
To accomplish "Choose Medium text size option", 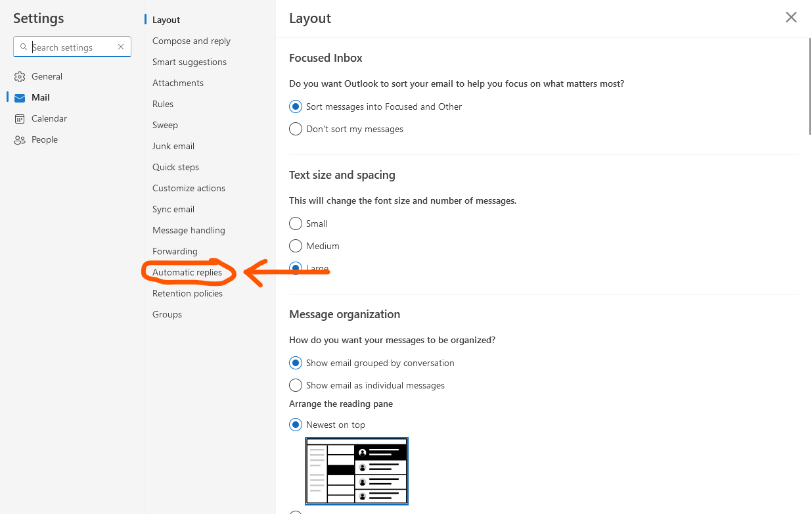I will [x=296, y=246].
